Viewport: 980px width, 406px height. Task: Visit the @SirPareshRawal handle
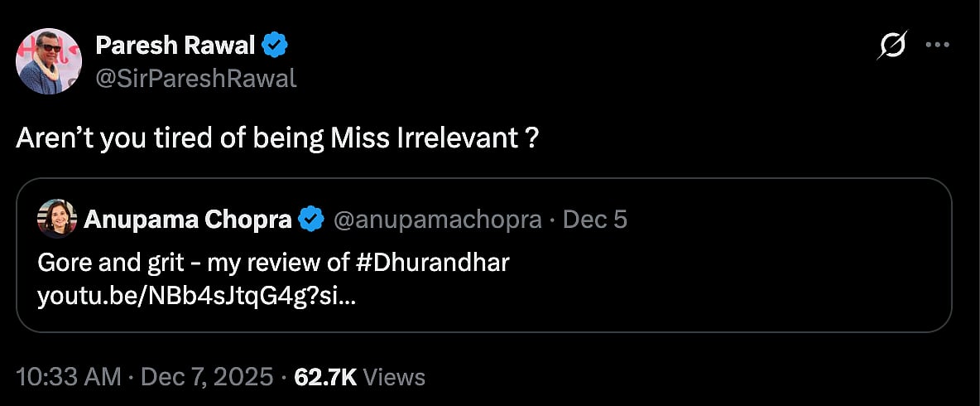tap(196, 79)
